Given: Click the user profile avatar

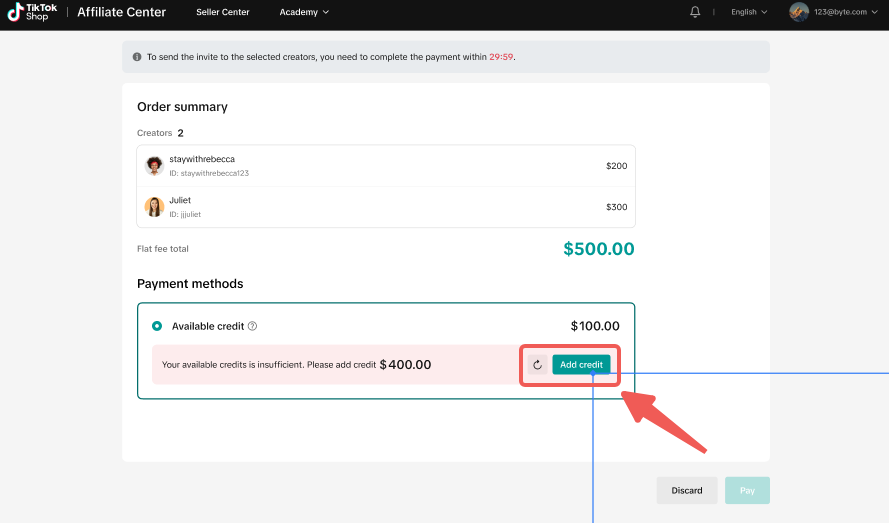Looking at the screenshot, I should (x=798, y=12).
